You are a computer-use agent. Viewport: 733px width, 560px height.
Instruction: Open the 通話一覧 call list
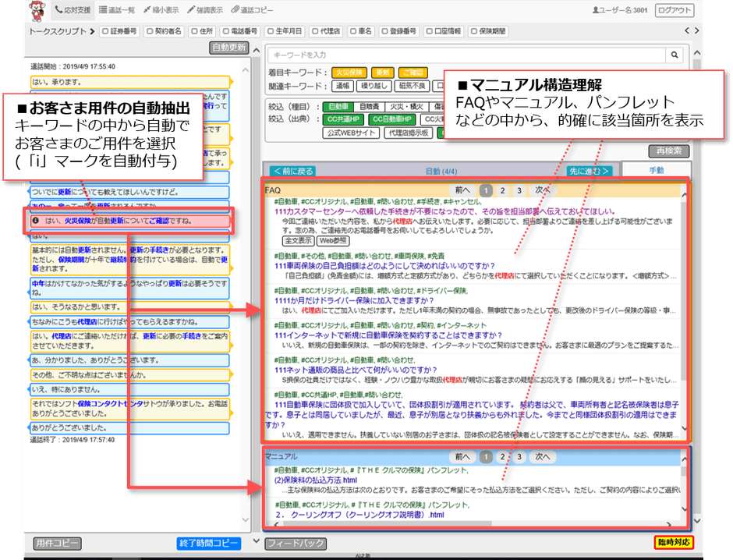[x=118, y=10]
